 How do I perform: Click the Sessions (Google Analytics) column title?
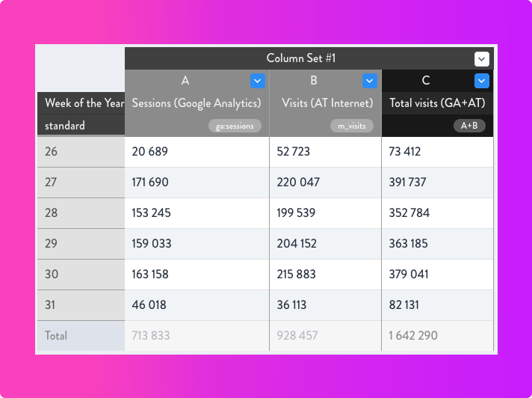pyautogui.click(x=197, y=103)
